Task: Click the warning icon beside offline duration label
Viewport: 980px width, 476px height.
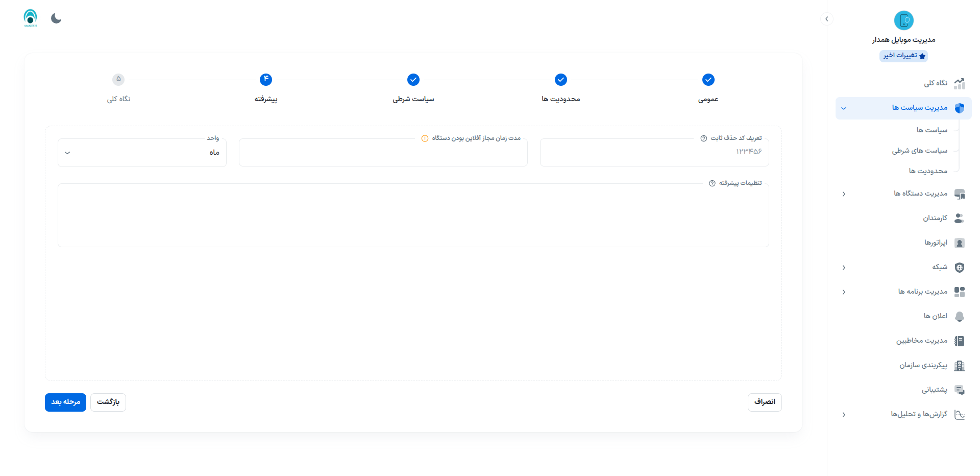Action: (425, 138)
